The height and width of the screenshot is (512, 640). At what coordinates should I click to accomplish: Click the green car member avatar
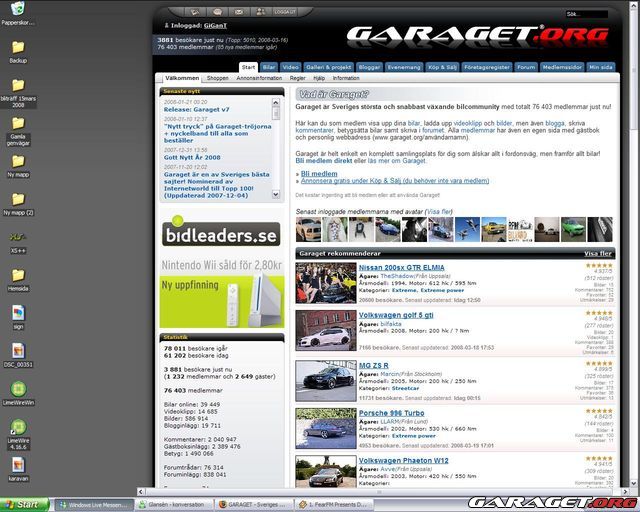573,229
